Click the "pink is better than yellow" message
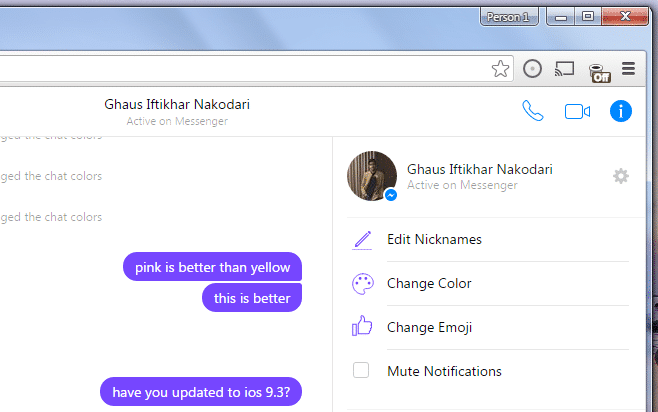This screenshot has height=412, width=658. click(212, 267)
